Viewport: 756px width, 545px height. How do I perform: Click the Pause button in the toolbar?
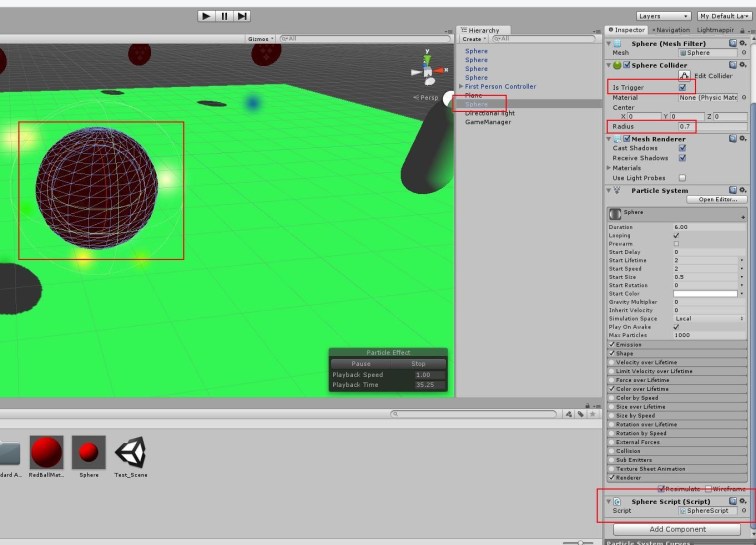pos(224,16)
